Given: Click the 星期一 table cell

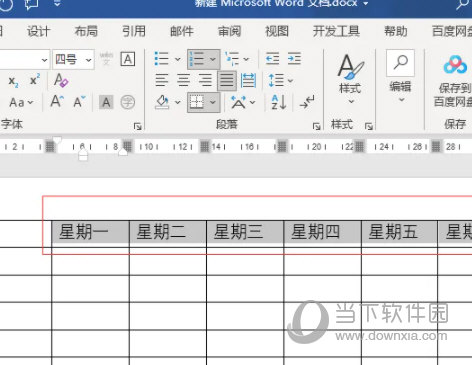Looking at the screenshot, I should (x=90, y=233).
